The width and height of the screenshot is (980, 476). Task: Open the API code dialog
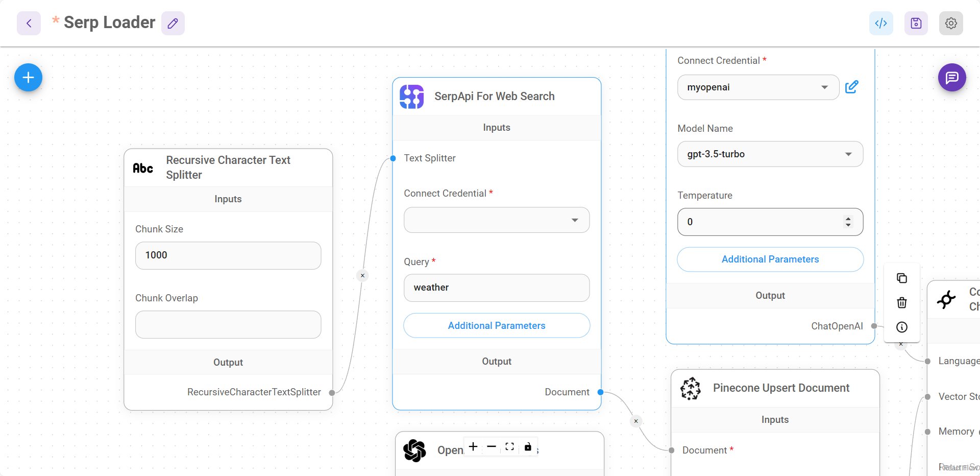[x=881, y=23]
